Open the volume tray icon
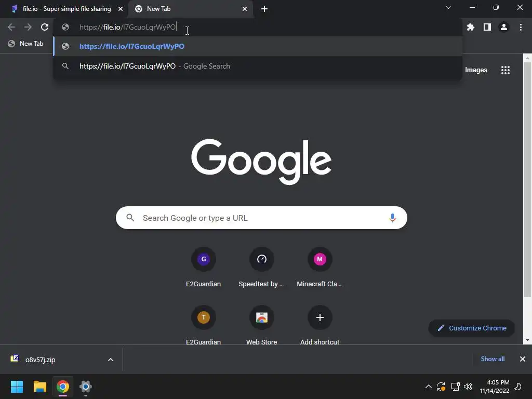The image size is (532, 399). [x=468, y=387]
